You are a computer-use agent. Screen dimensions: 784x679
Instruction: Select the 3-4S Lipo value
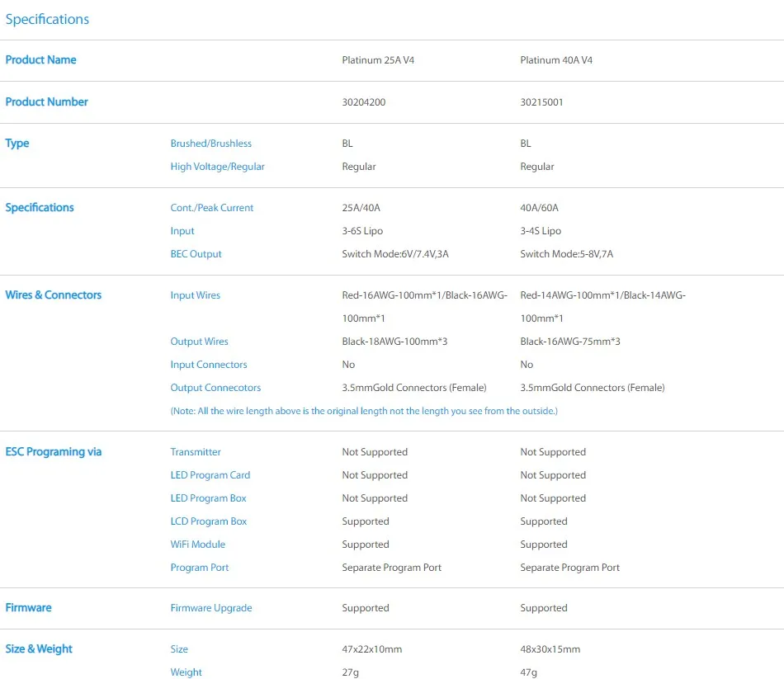coord(541,231)
